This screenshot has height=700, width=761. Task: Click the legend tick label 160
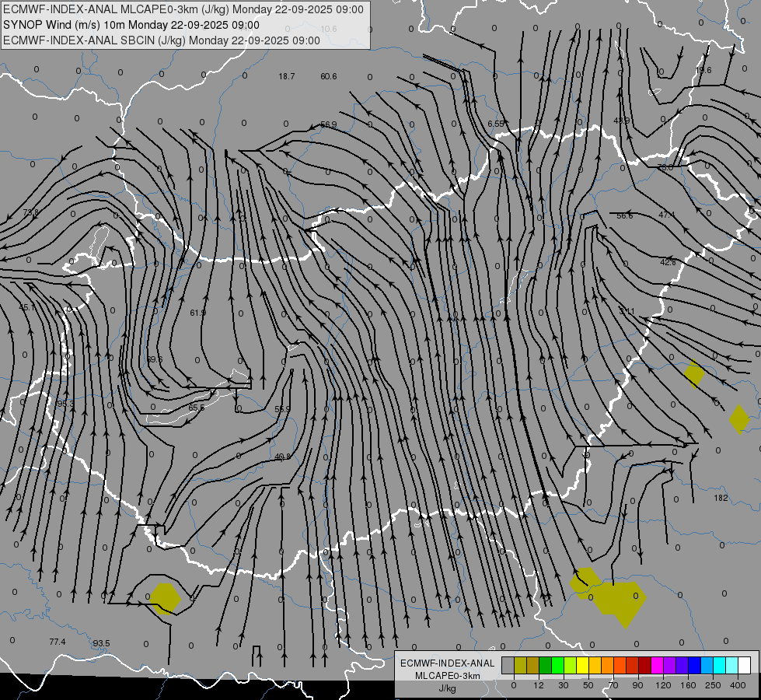pos(688,685)
